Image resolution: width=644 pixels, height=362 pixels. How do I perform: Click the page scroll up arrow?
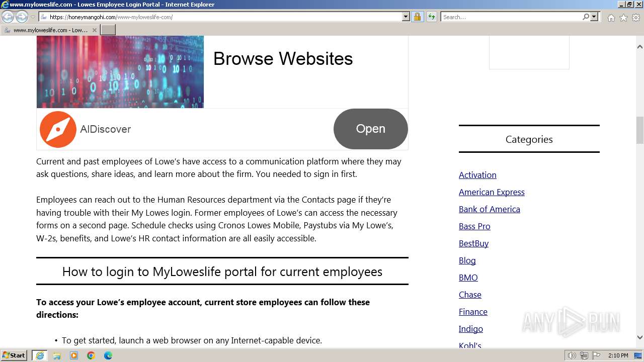click(640, 47)
